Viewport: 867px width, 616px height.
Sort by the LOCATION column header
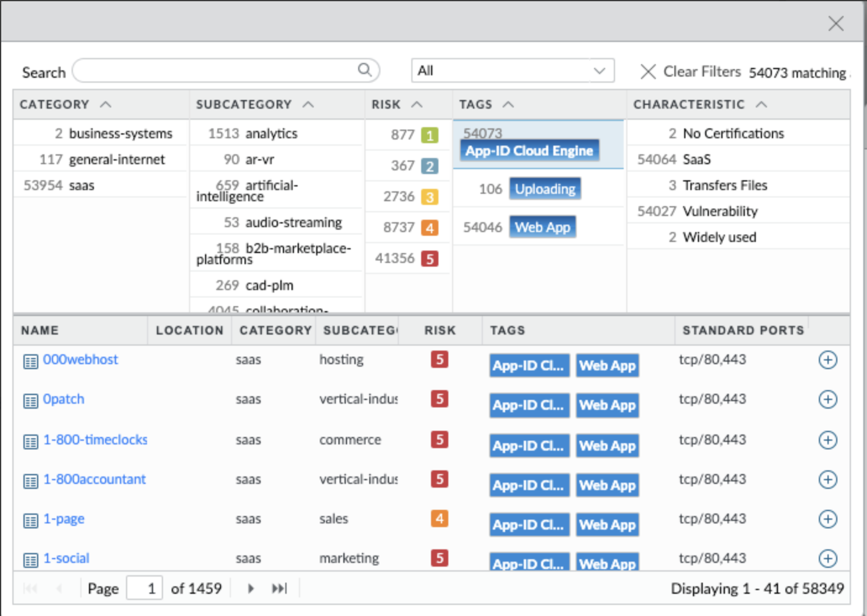click(x=190, y=330)
